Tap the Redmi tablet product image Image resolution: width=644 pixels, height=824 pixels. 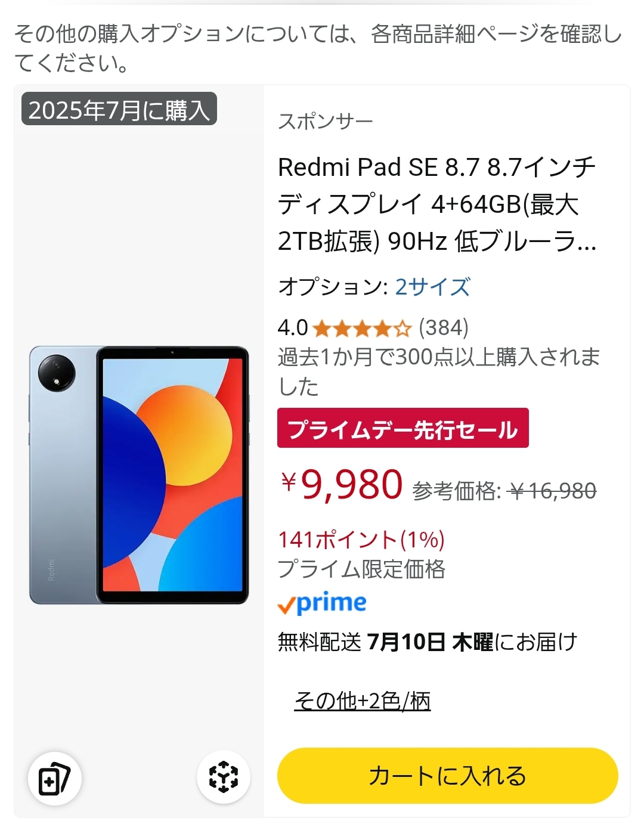click(x=139, y=475)
